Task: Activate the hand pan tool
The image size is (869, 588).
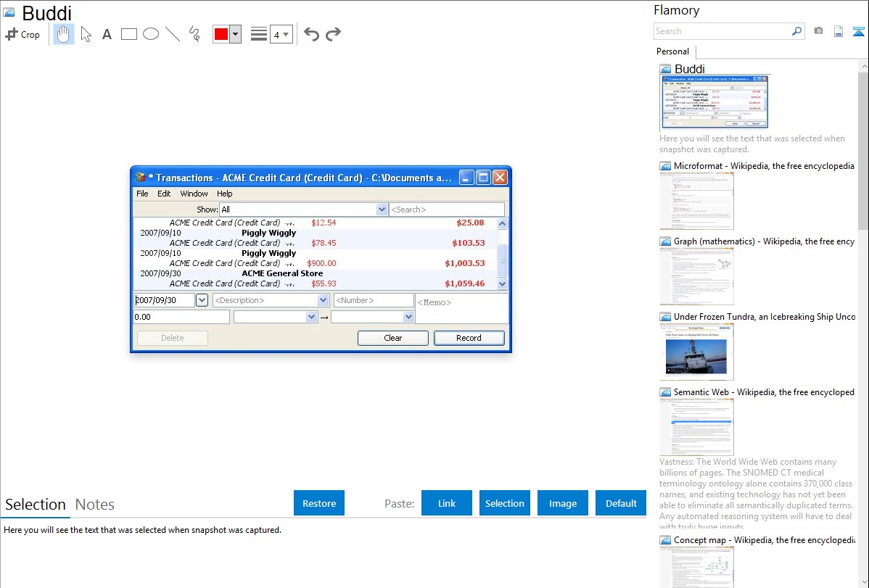Action: [x=64, y=34]
